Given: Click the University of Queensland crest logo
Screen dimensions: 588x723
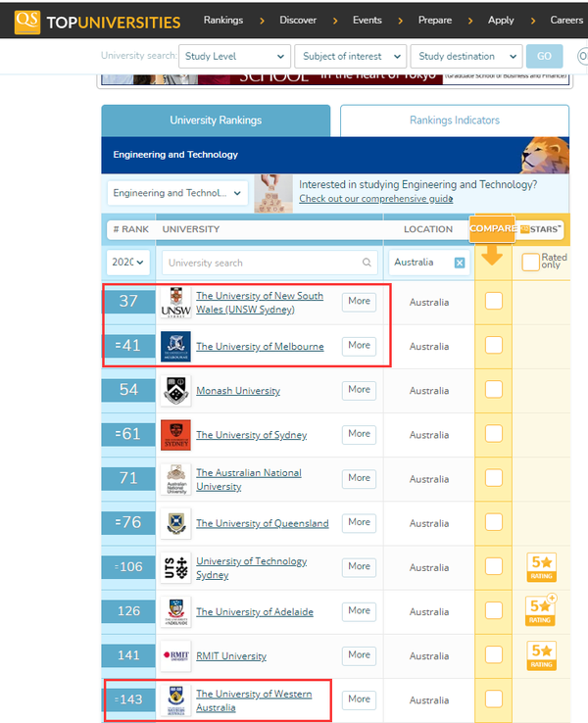Looking at the screenshot, I should click(x=175, y=523).
